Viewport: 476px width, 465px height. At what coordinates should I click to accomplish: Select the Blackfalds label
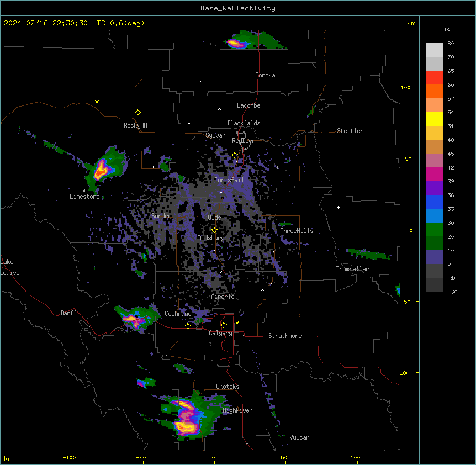(244, 123)
